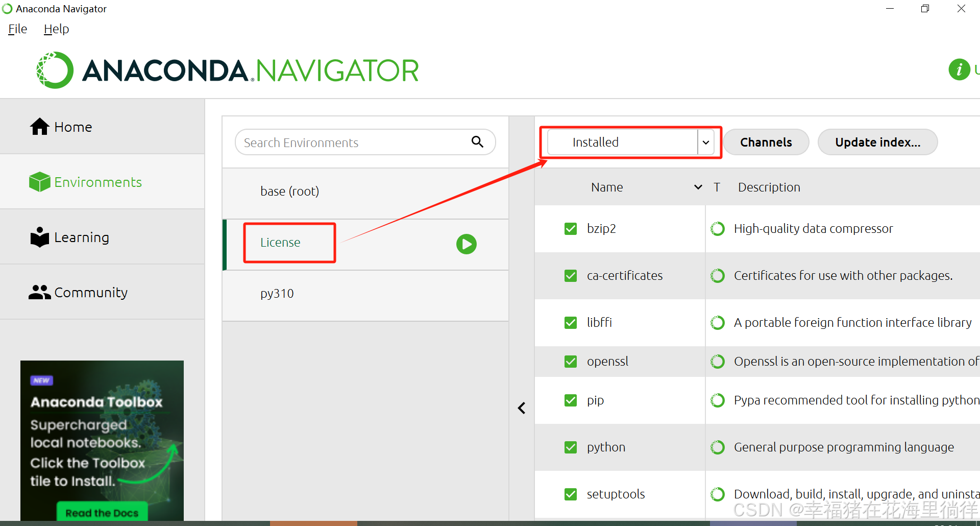Open the Installed package filter dropdown
The image size is (980, 526).
pyautogui.click(x=630, y=142)
